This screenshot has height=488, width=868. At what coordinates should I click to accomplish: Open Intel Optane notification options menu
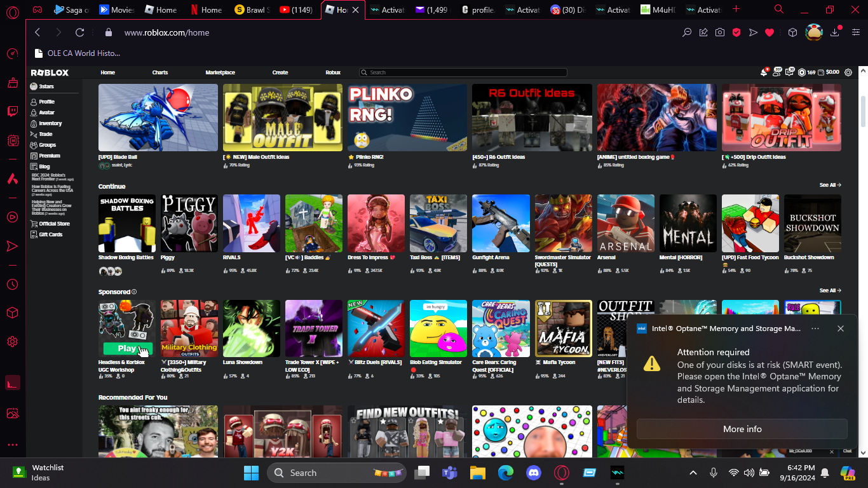coord(815,329)
